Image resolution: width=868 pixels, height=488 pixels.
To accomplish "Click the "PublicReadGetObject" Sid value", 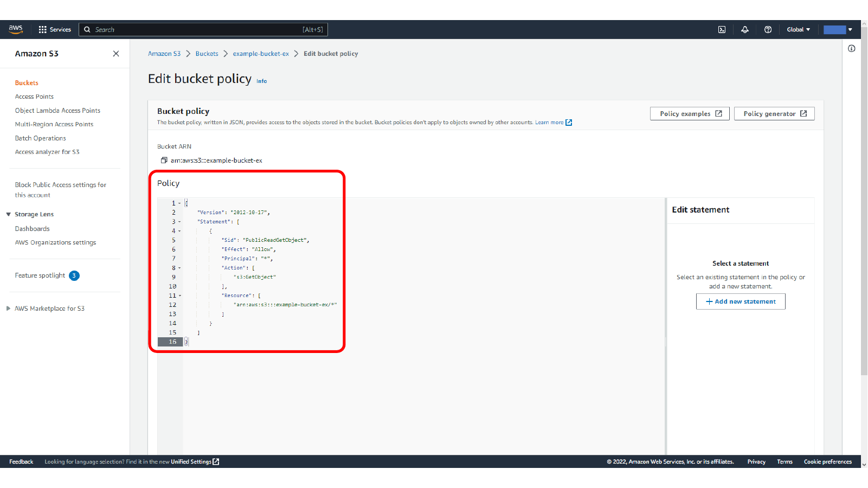I will point(274,240).
